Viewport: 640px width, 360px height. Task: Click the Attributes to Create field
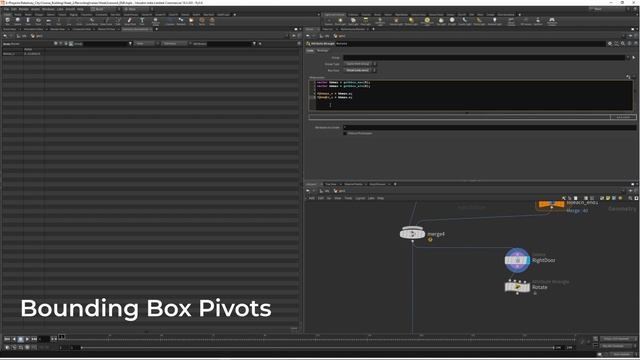pyautogui.click(x=489, y=127)
